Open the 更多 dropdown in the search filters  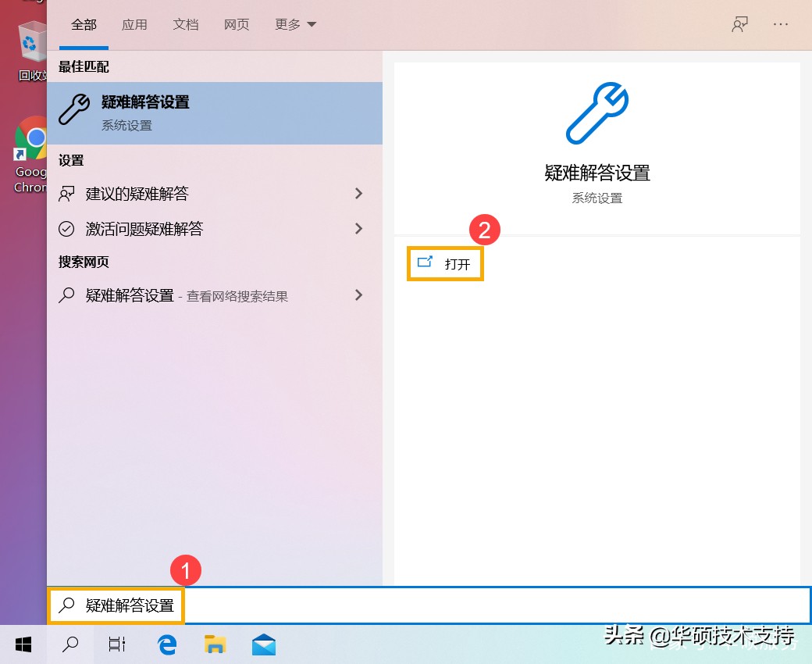click(294, 24)
